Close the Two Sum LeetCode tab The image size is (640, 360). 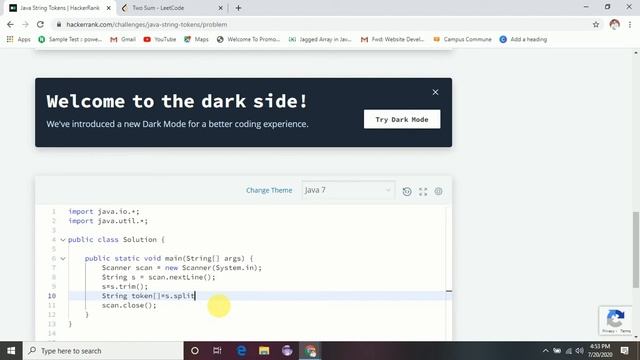(x=220, y=8)
